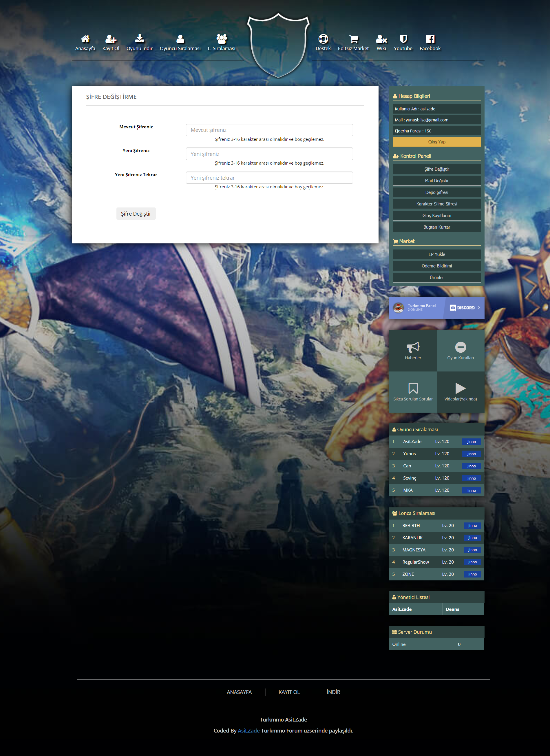
Task: Click the Discord logo in the widget
Action: pyautogui.click(x=462, y=308)
